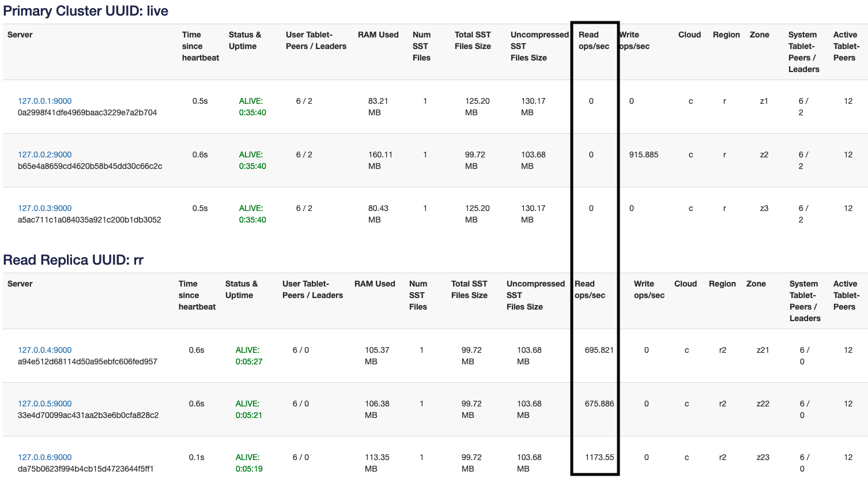Click the 160.11 MB RAM Used value
Screen dimensions: 868x486
pos(380,160)
